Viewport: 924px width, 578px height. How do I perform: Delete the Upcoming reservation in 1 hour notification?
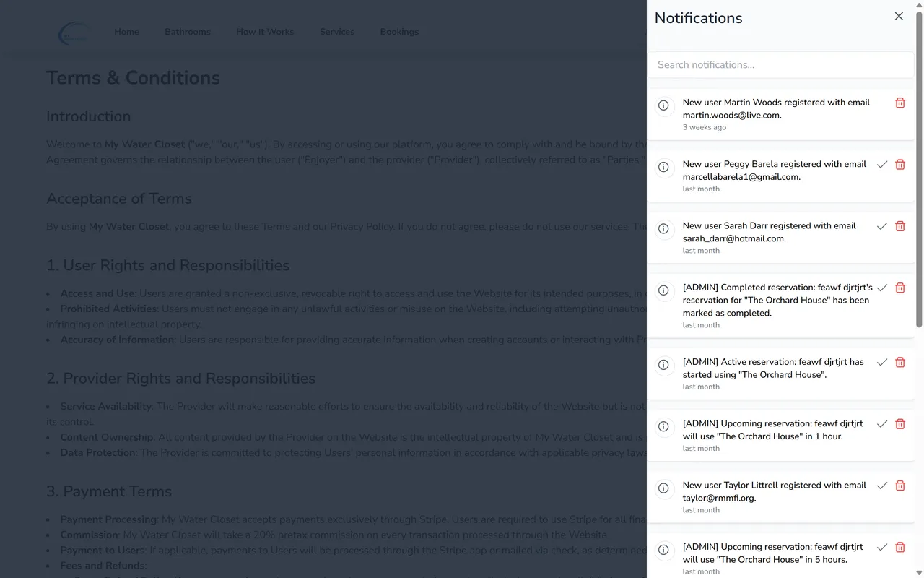click(x=899, y=424)
